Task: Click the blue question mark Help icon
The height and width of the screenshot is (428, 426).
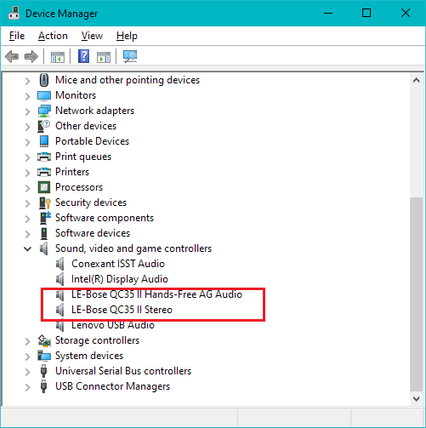Action: coord(84,56)
